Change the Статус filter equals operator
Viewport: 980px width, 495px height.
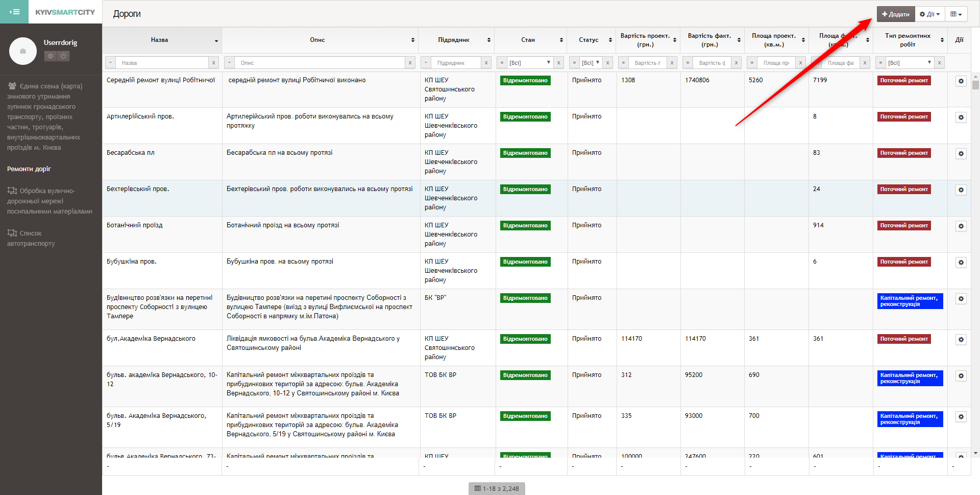tap(575, 63)
